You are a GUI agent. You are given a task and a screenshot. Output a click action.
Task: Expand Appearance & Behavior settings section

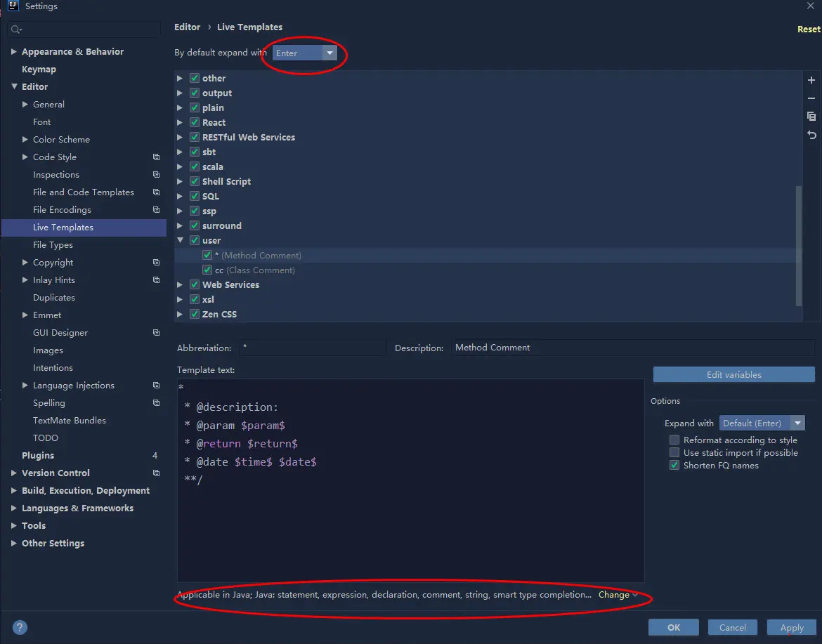coord(14,51)
